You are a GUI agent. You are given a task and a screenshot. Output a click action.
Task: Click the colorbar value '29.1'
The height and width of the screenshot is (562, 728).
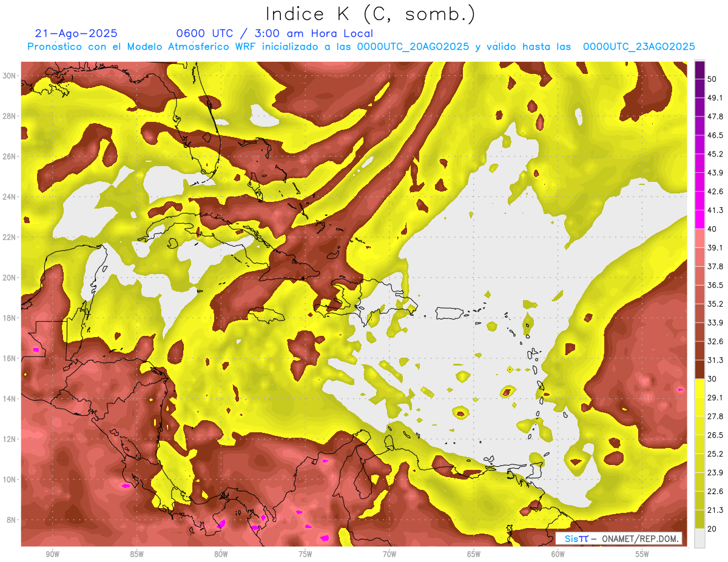click(x=715, y=397)
